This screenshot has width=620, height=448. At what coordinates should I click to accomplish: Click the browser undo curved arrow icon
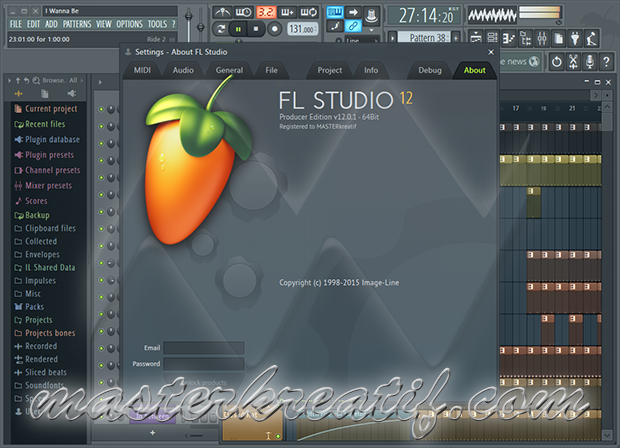26,81
